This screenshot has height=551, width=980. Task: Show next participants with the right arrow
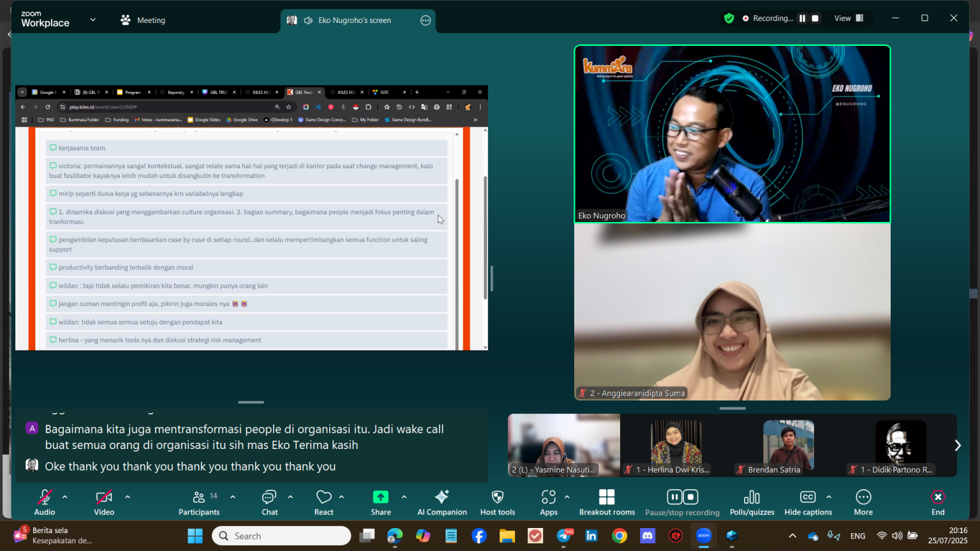957,445
